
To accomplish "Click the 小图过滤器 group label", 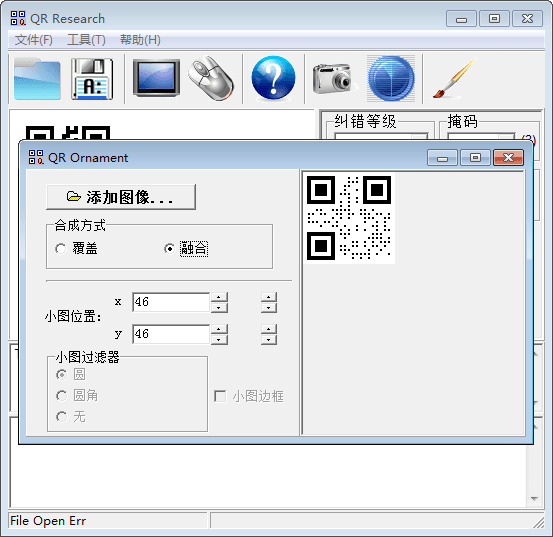I will [x=87, y=357].
